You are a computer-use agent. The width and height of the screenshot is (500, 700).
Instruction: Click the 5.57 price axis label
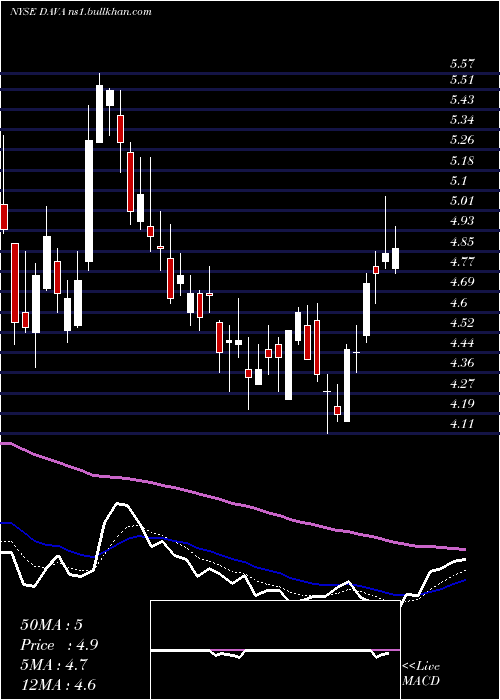(x=462, y=64)
